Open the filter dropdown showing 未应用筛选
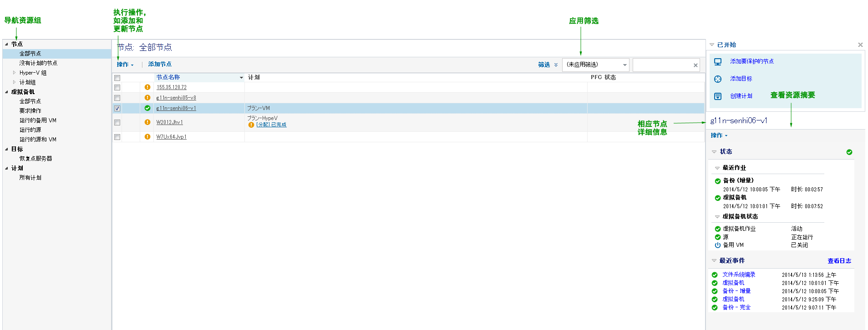The width and height of the screenshot is (868, 330). coord(595,65)
